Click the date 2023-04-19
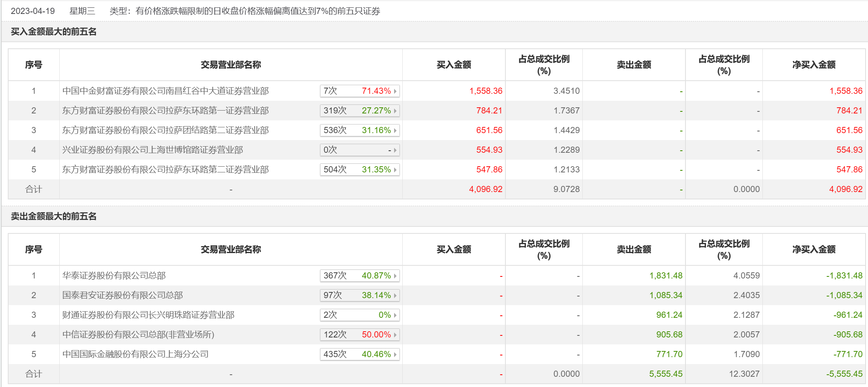 (33, 11)
